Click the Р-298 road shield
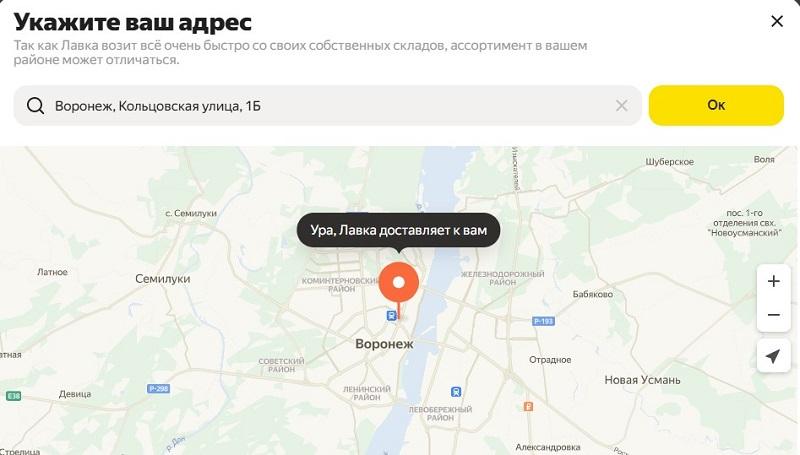800x455 pixels. [x=158, y=389]
